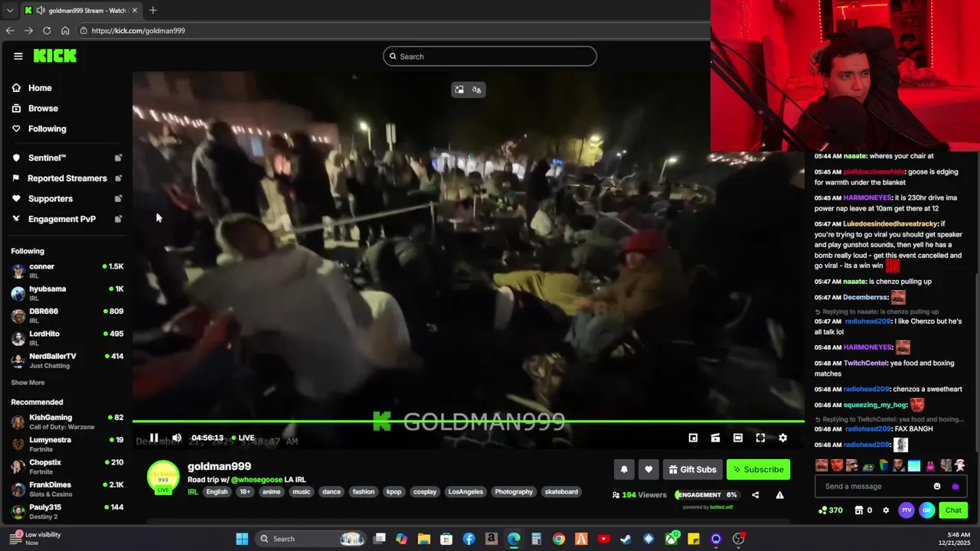The height and width of the screenshot is (551, 980).
Task: Open Windows Start menu
Action: tap(242, 539)
